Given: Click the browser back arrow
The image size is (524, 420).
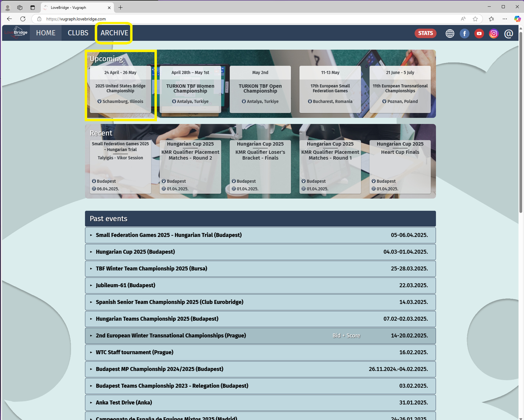Looking at the screenshot, I should (9, 19).
